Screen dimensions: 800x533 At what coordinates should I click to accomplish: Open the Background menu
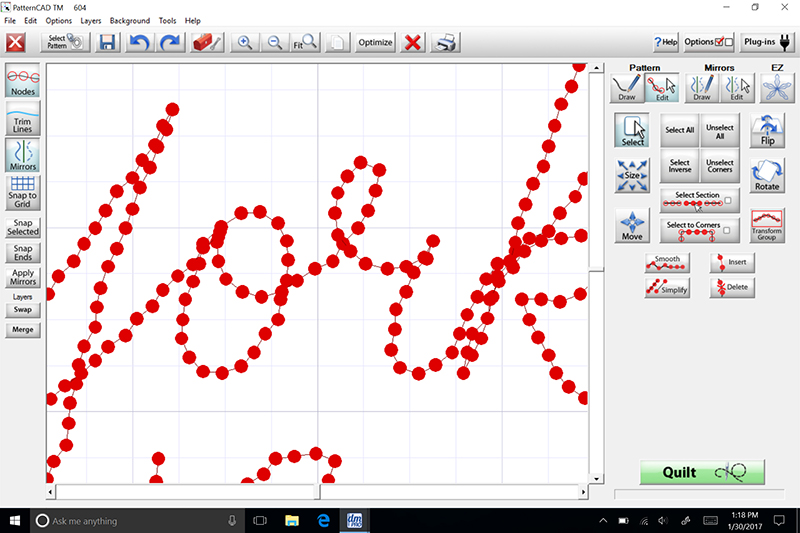[130, 21]
